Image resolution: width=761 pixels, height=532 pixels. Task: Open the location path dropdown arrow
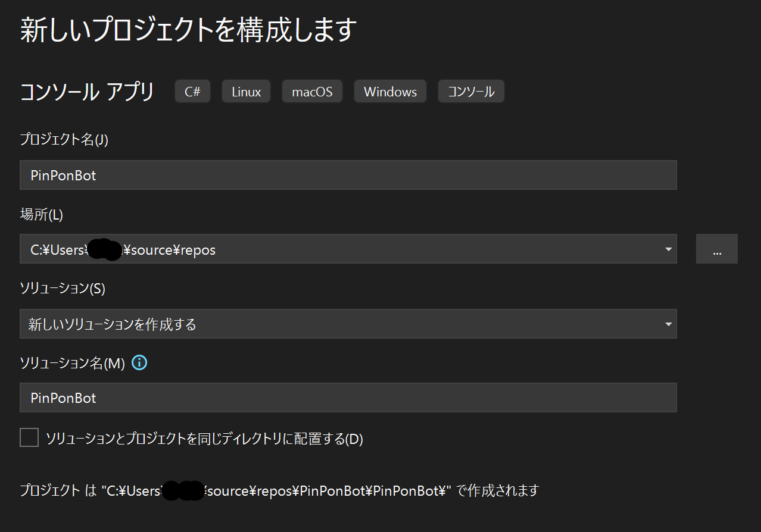(668, 250)
